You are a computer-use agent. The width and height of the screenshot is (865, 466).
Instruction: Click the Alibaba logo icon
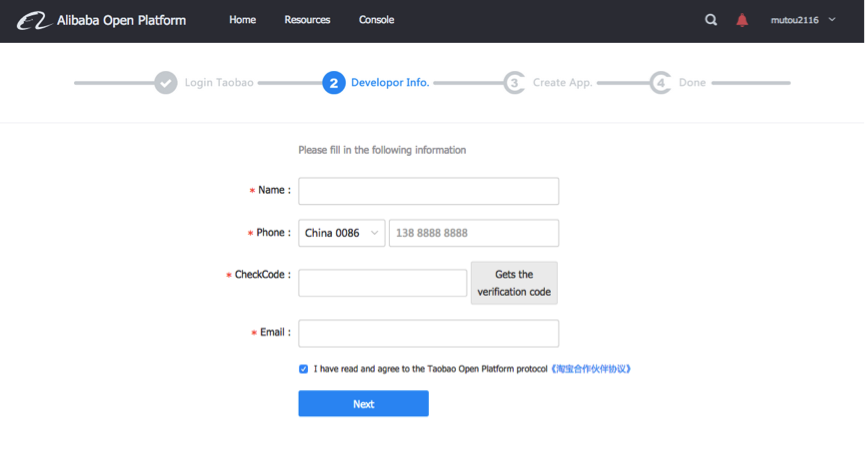34,20
